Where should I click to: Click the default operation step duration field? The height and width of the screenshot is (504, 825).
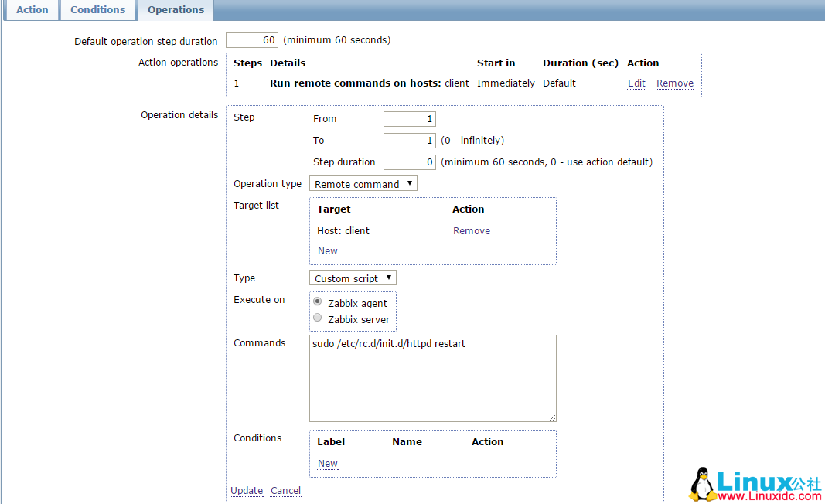(x=252, y=40)
